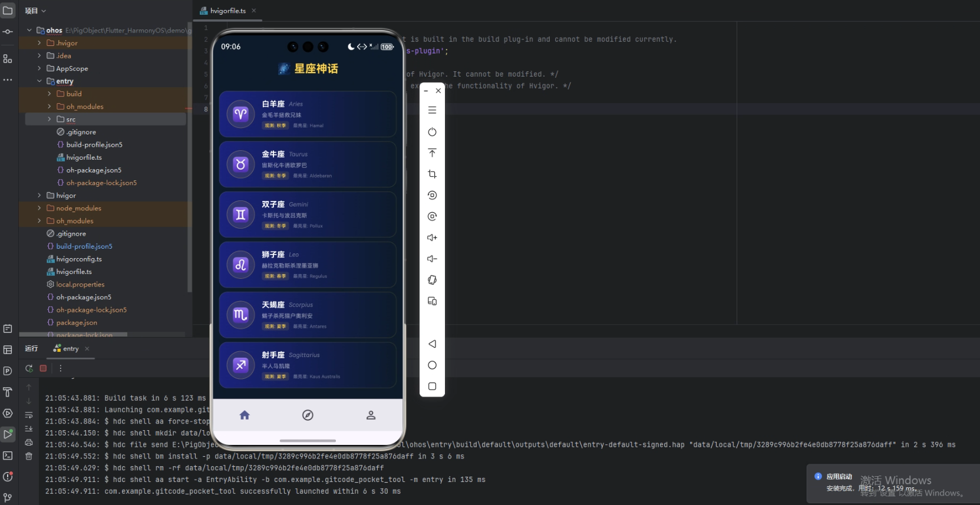Click the emulator power button
The width and height of the screenshot is (980, 505).
click(432, 132)
